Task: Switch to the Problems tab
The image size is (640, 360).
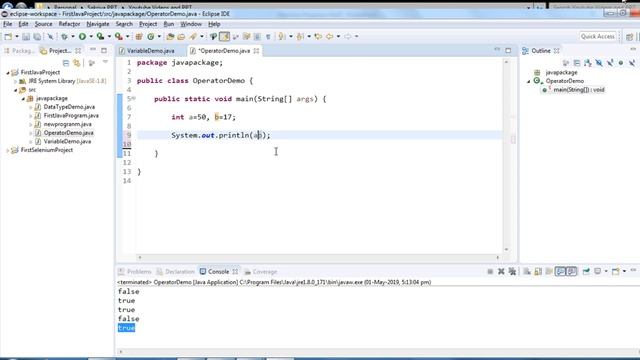Action: (135, 272)
